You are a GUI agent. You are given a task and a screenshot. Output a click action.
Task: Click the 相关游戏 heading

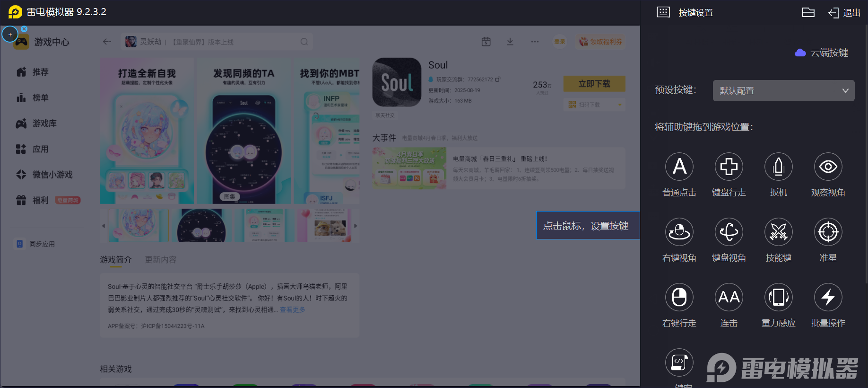click(116, 369)
